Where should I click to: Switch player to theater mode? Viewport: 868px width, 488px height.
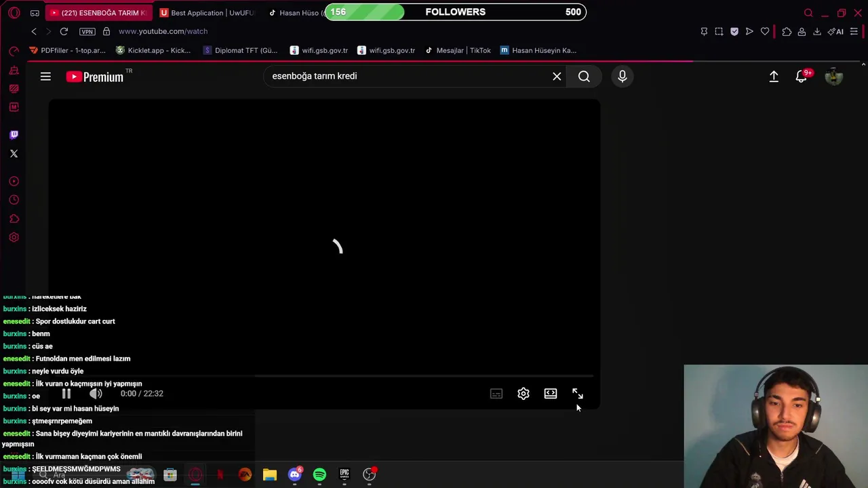pos(551,394)
